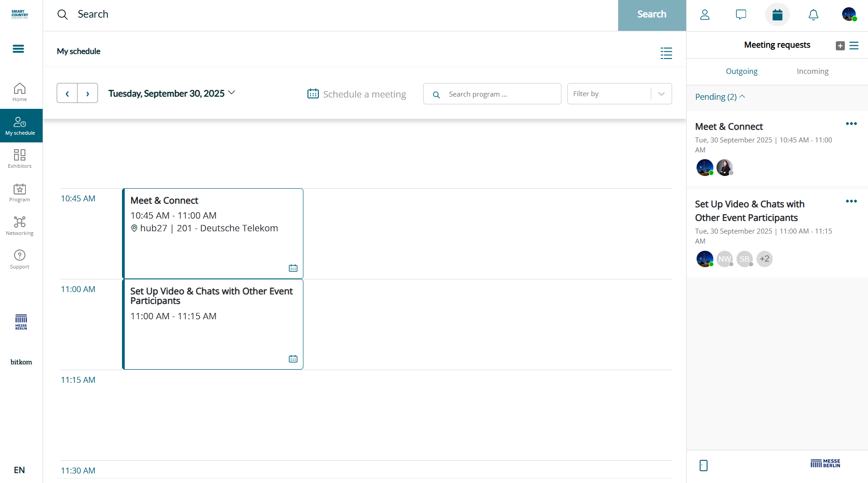Click the NW participant avatar
This screenshot has height=483, width=868.
click(725, 259)
